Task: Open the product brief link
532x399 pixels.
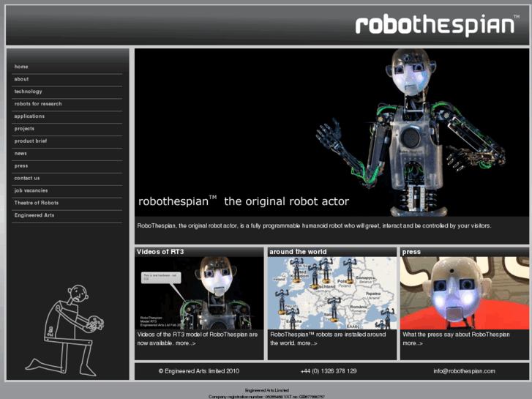Action: coord(31,141)
